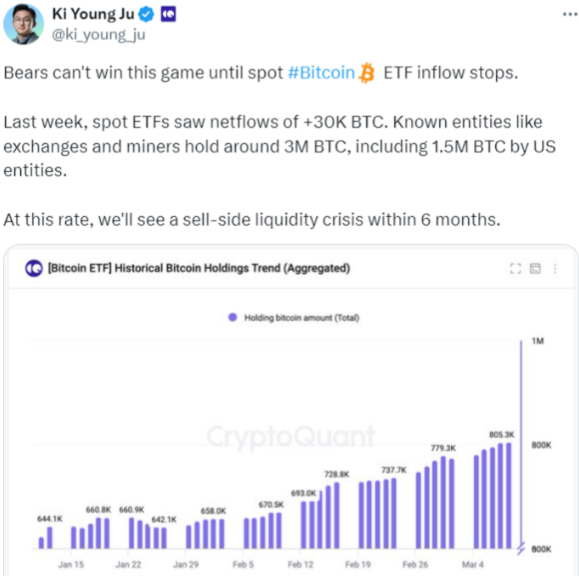
Task: Click the blue verified checkmark badge
Action: [146, 14]
